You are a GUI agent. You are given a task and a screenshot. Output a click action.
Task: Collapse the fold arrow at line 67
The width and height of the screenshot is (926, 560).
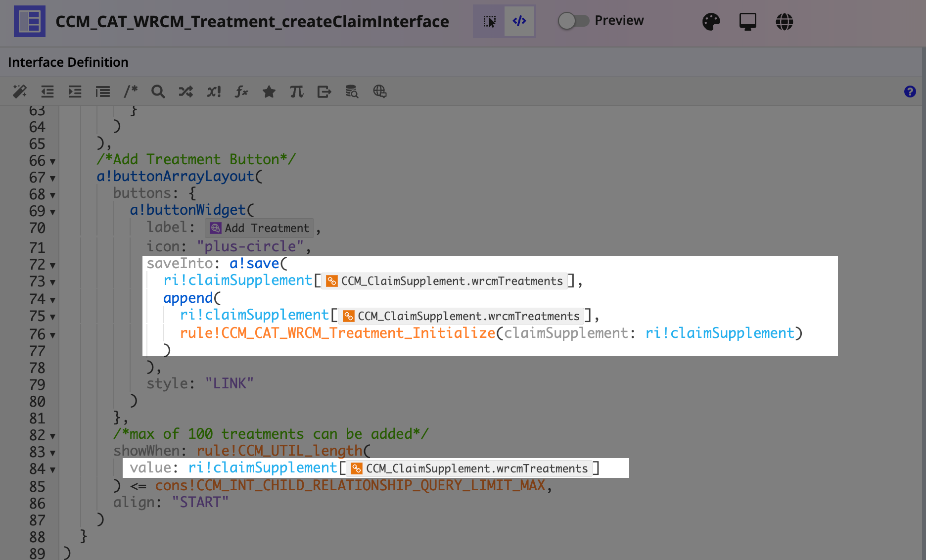52,179
